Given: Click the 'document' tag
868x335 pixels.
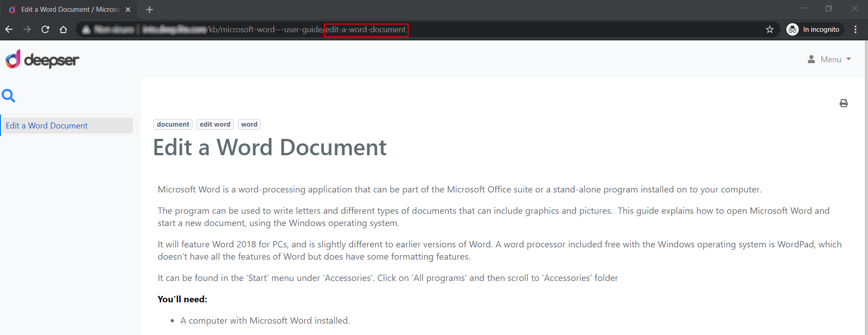Looking at the screenshot, I should pos(173,124).
